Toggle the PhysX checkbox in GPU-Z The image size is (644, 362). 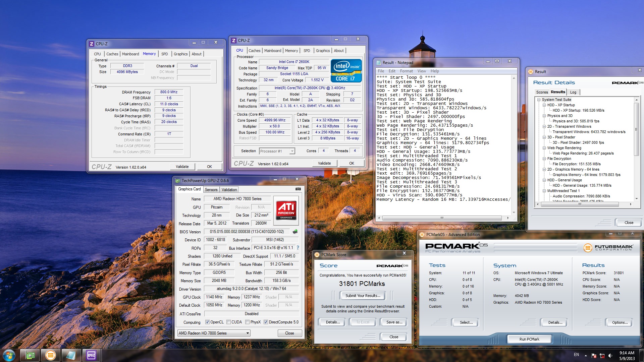coord(247,322)
